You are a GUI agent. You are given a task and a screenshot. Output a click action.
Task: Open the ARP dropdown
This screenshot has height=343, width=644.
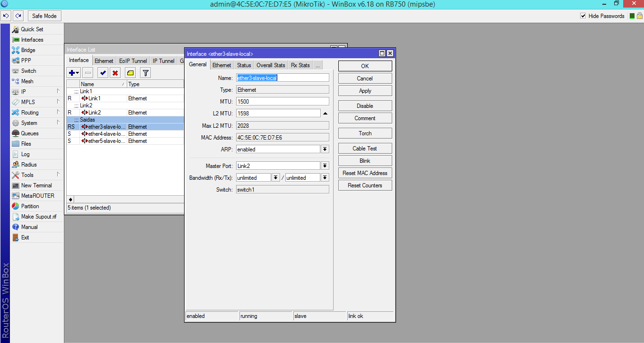point(325,150)
